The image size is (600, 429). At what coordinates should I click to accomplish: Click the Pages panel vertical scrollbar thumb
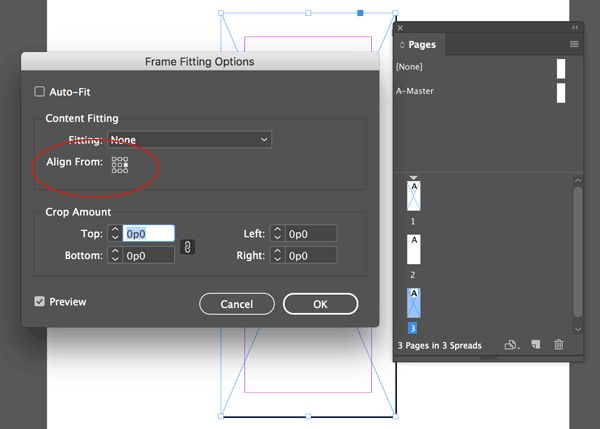tap(578, 252)
